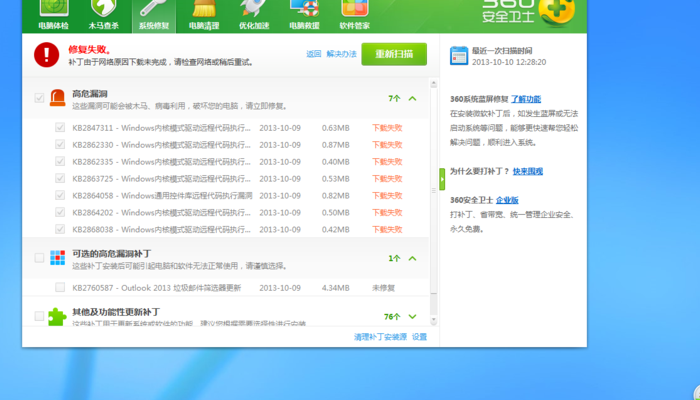The height and width of the screenshot is (400, 700).
Task: Open 电脑救援 rescue icon
Action: [304, 9]
